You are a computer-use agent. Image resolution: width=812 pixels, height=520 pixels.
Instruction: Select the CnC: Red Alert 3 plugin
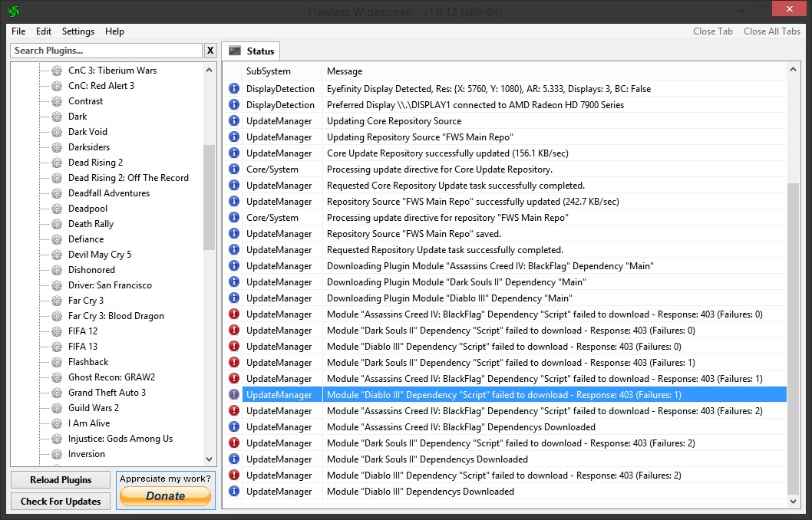coord(101,86)
